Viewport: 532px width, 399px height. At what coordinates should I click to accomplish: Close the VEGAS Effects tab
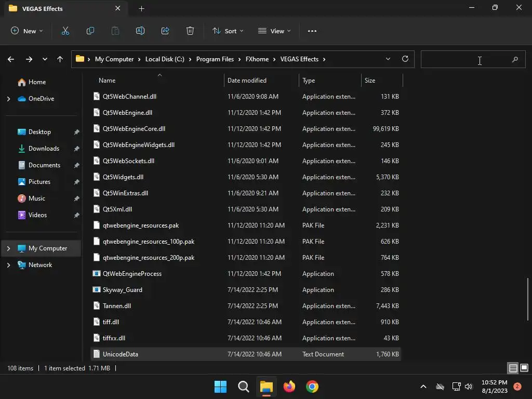pyautogui.click(x=118, y=8)
